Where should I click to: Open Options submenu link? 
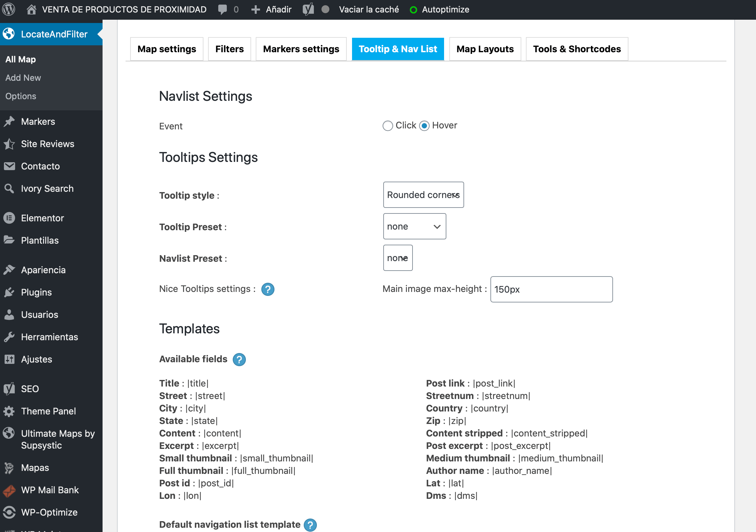point(21,96)
